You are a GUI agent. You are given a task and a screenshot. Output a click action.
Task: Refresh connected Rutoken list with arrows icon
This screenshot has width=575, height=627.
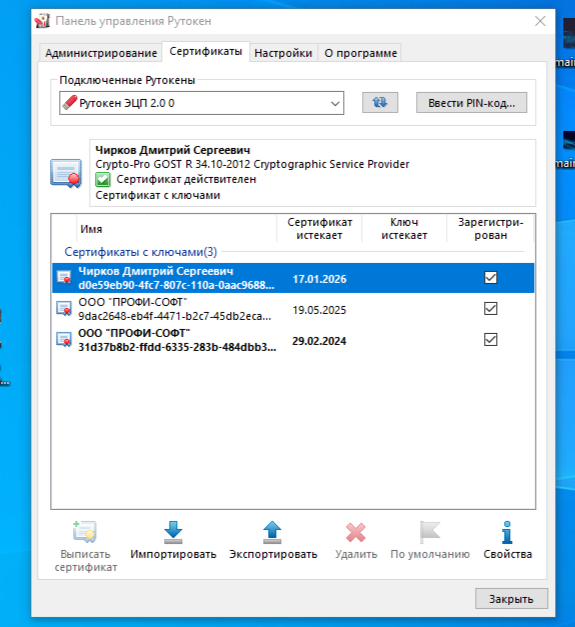(380, 103)
